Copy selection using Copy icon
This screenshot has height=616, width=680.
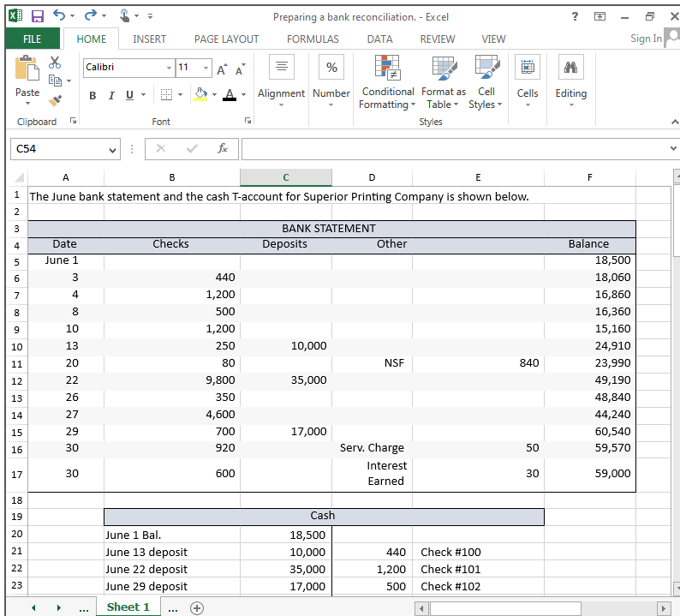[x=55, y=81]
